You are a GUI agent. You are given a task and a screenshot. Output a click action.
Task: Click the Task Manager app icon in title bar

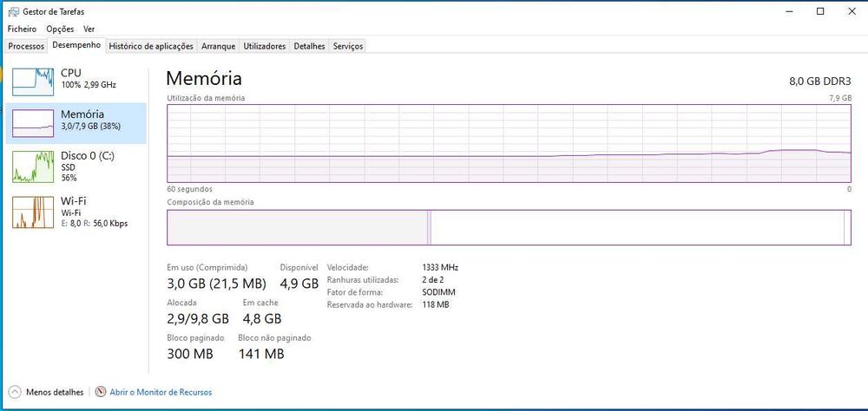10,11
